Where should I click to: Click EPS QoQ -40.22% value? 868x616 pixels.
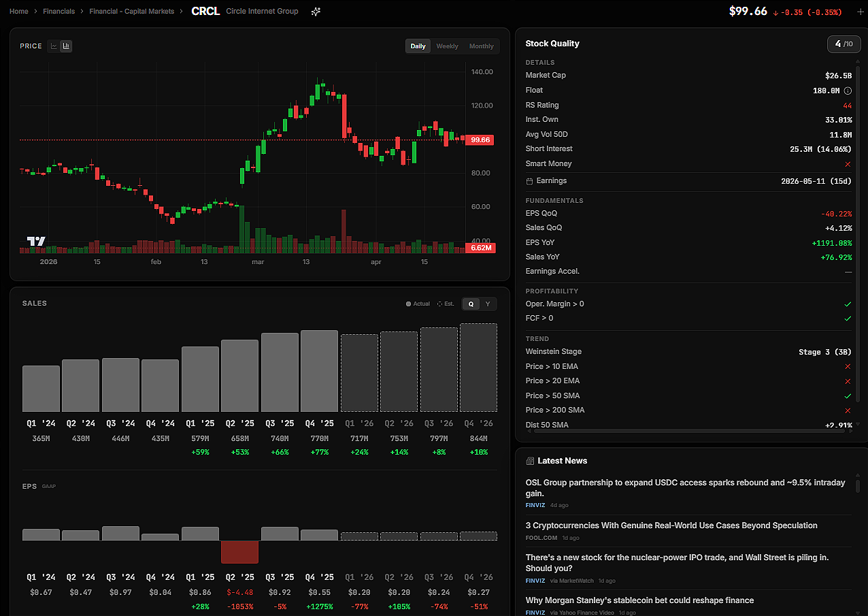(x=836, y=214)
